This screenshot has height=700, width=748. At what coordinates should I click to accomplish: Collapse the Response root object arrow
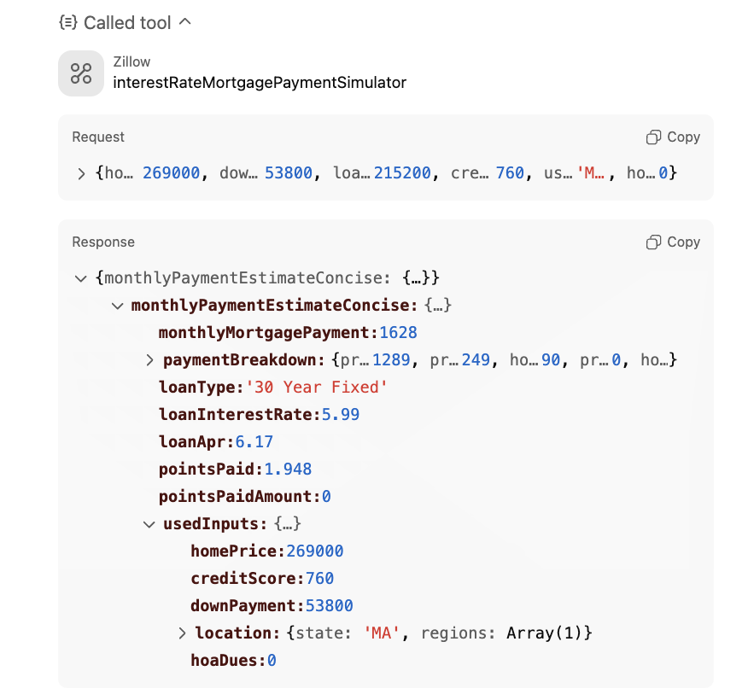(82, 278)
